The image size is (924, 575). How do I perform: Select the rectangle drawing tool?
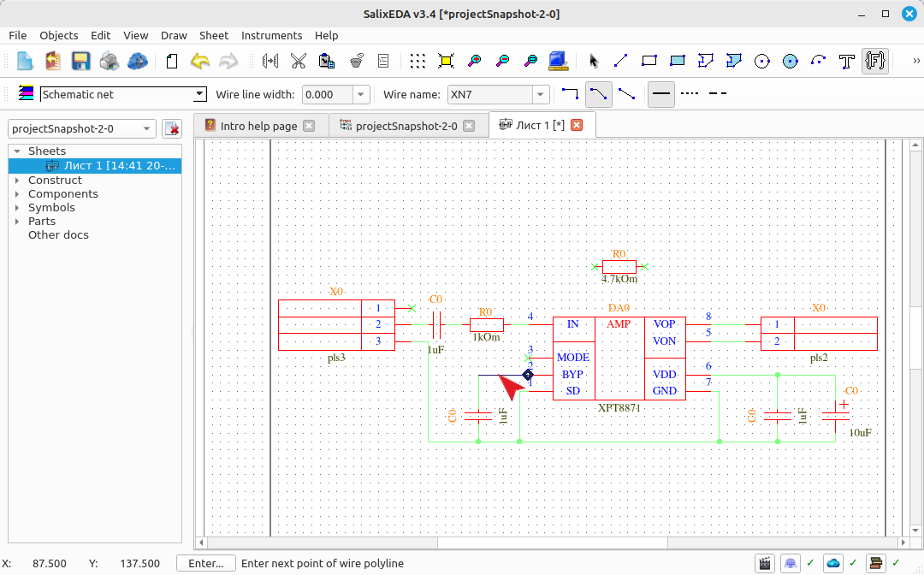coord(649,61)
